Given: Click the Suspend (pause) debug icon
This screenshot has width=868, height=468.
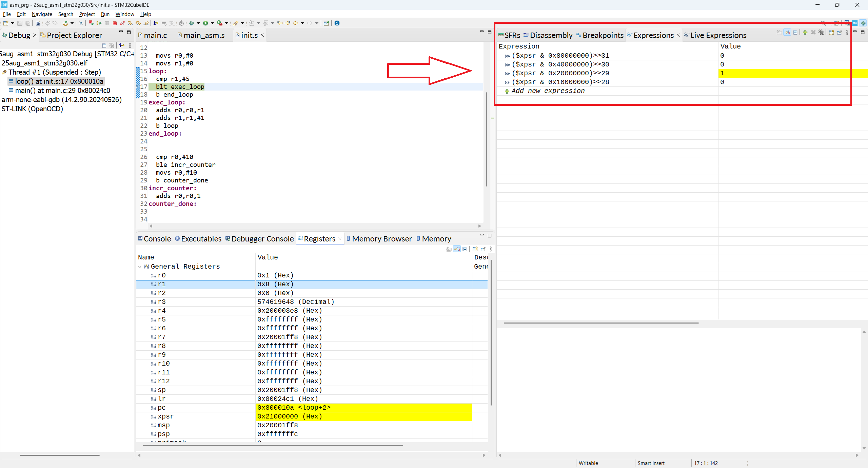Looking at the screenshot, I should [x=107, y=23].
